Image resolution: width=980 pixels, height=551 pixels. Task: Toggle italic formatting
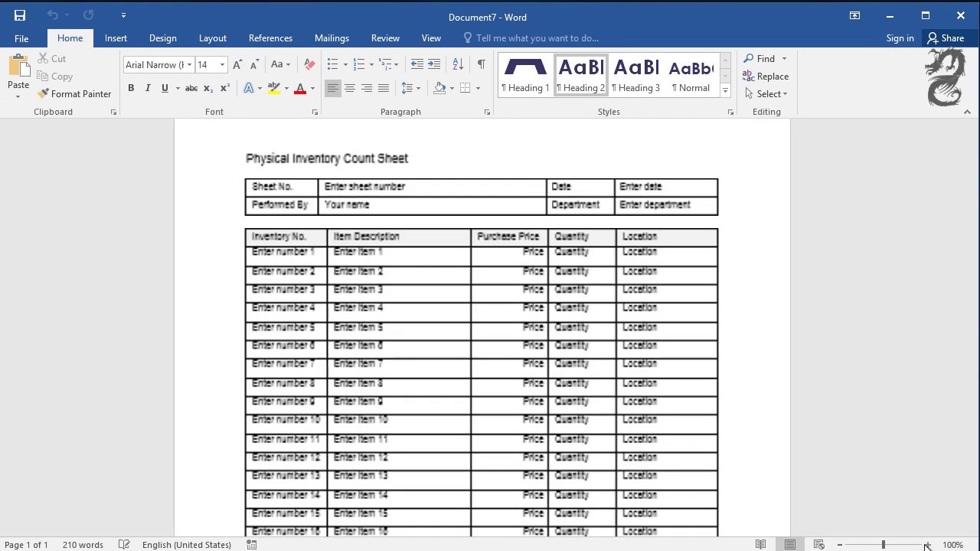[148, 89]
